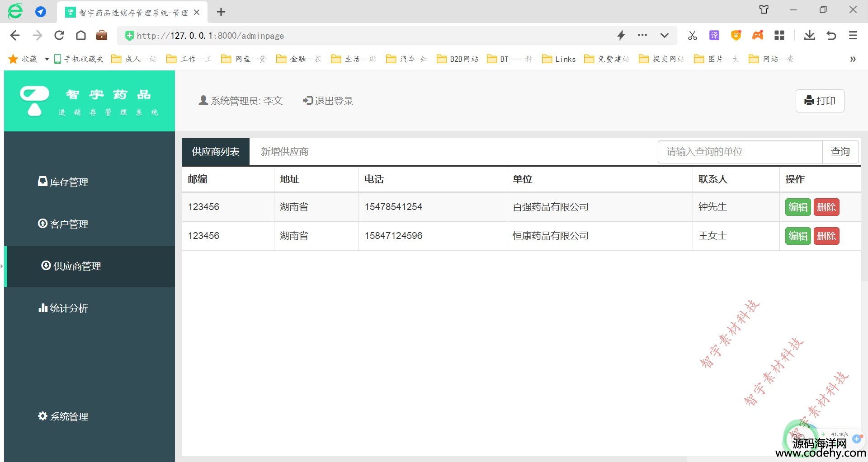Click 退出登录 to log out
Viewport: 868px width, 462px height.
[x=328, y=101]
